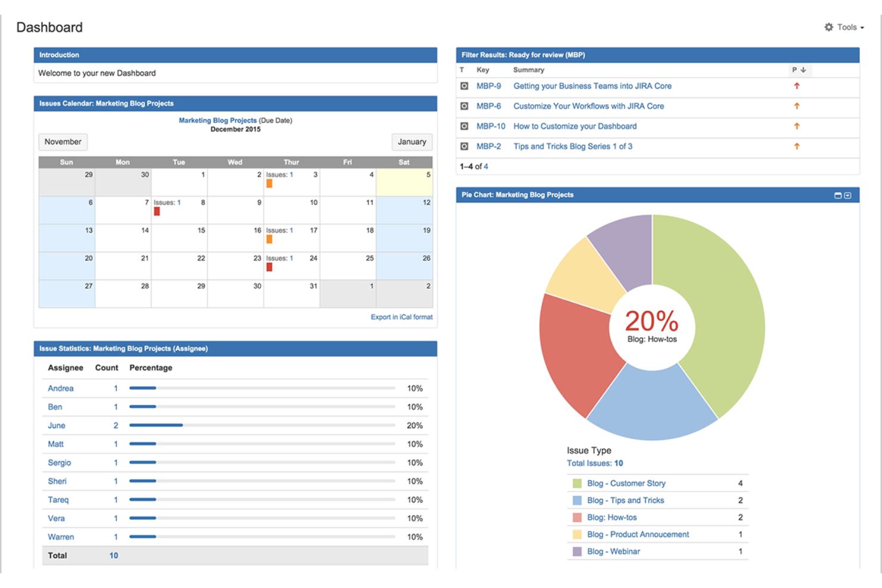Click the red issue marker on December 7
The width and height of the screenshot is (882, 588).
(x=157, y=211)
